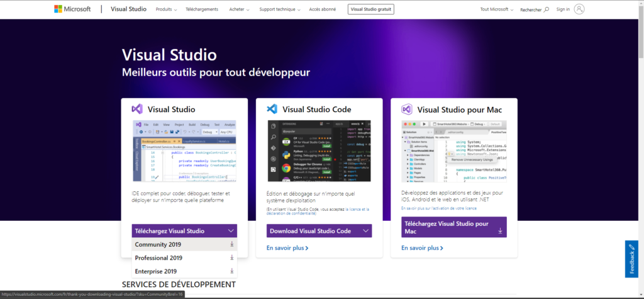Click En savoir plus under Visual Studio Code
644x299 pixels.
(x=287, y=248)
